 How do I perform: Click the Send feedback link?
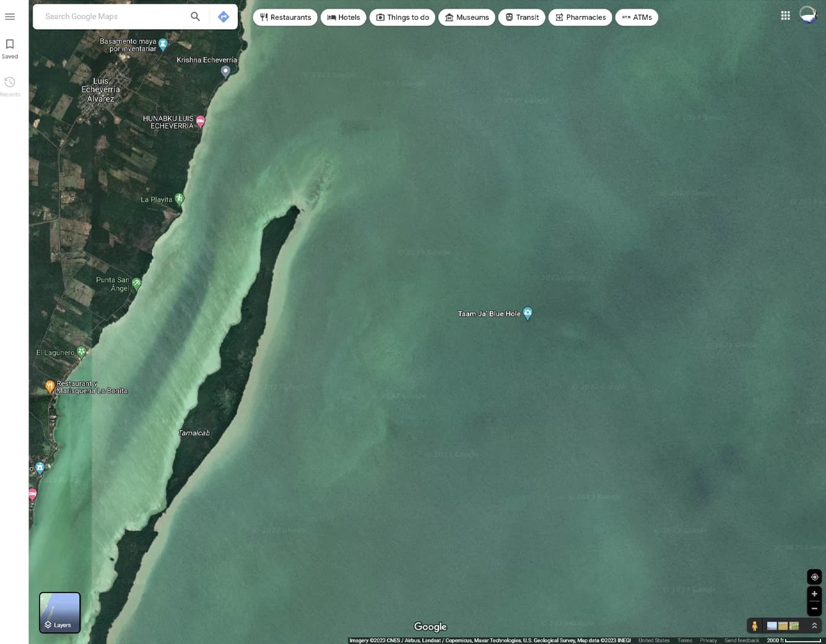coord(741,640)
